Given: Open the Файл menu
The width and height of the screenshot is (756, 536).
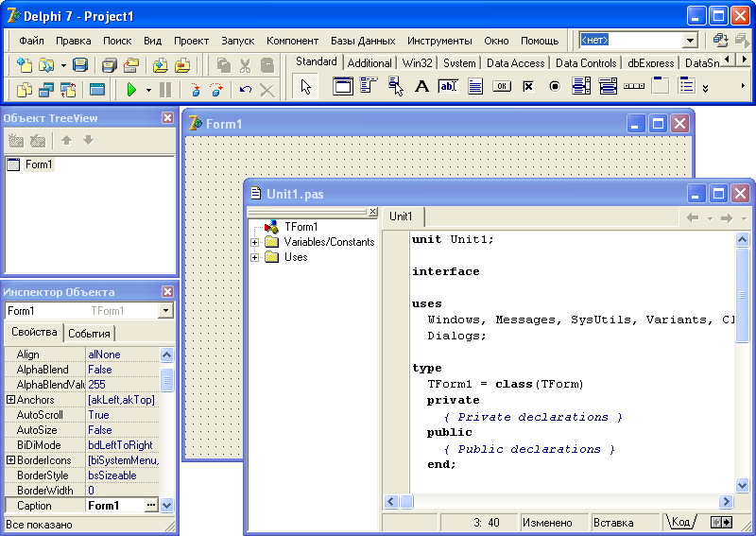Looking at the screenshot, I should (x=31, y=41).
